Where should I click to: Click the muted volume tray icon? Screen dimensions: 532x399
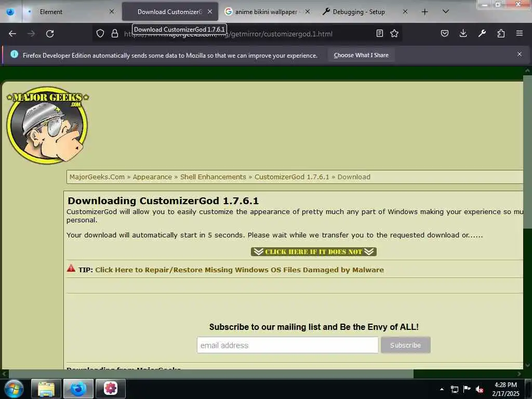(x=480, y=389)
